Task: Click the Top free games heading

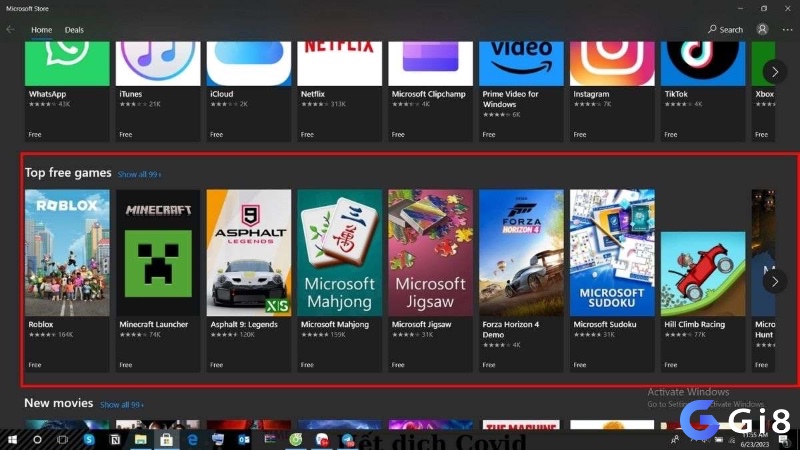Action: [x=68, y=173]
